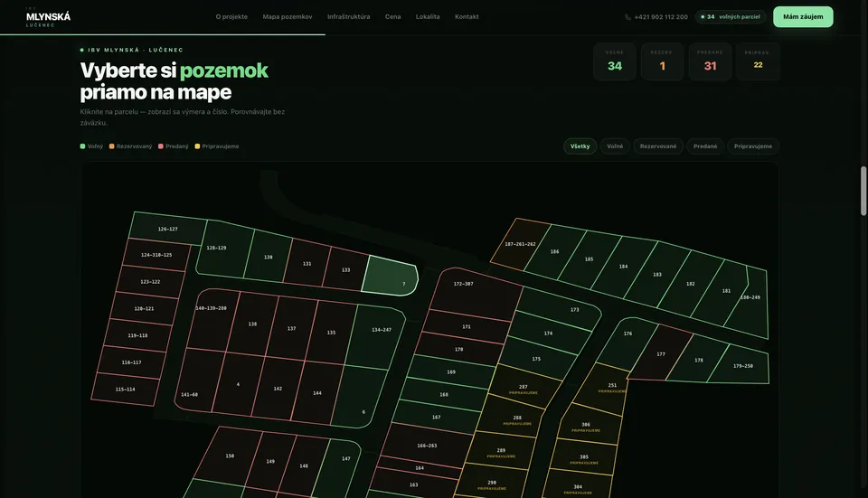This screenshot has height=498, width=868.
Task: Click the green Voľný legend swatch
Action: click(x=82, y=146)
